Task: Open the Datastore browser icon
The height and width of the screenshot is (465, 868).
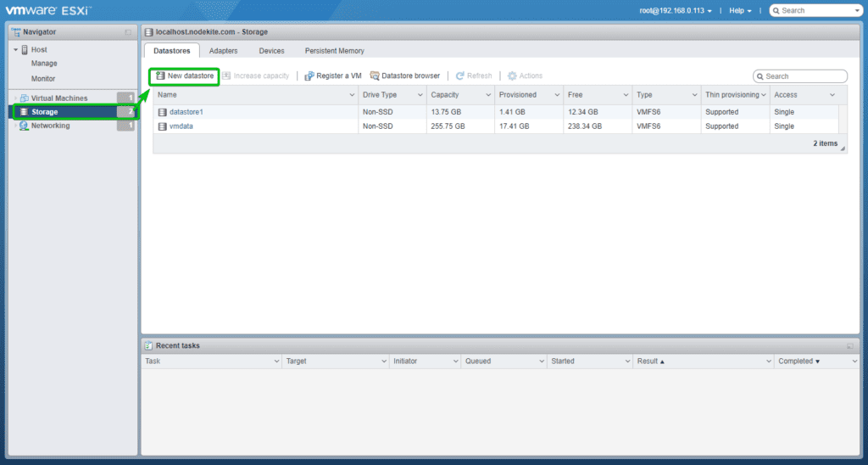Action: pyautogui.click(x=375, y=76)
